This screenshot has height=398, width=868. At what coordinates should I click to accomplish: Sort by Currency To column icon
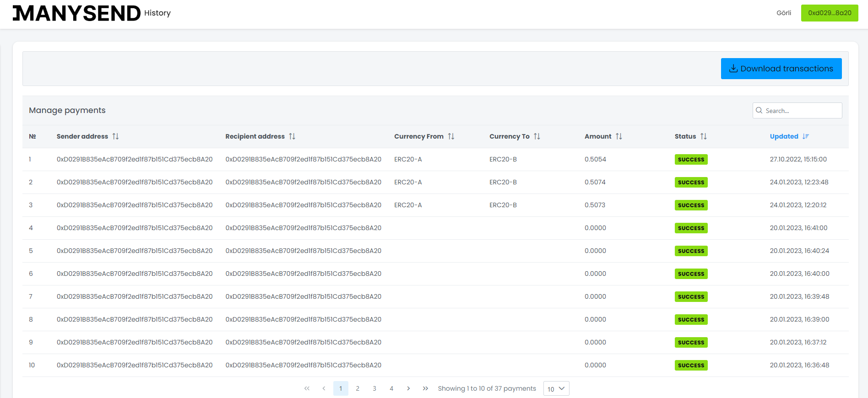(x=537, y=136)
